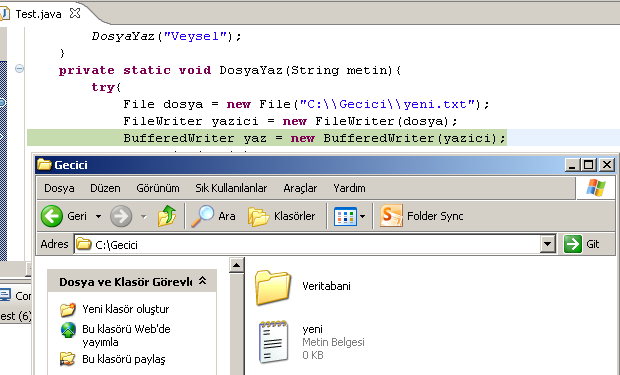Close the Test.java editor tab
The height and width of the screenshot is (375, 620).
click(75, 13)
